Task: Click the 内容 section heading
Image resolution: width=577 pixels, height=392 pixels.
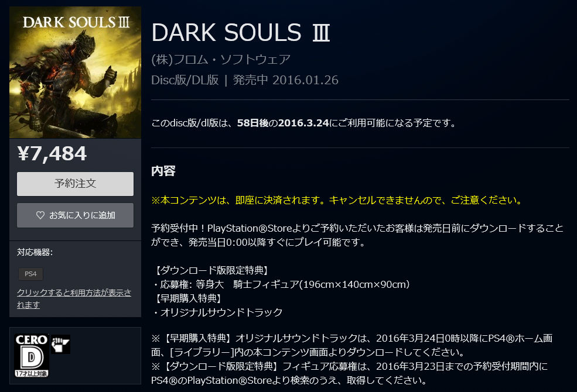Action: point(163,171)
